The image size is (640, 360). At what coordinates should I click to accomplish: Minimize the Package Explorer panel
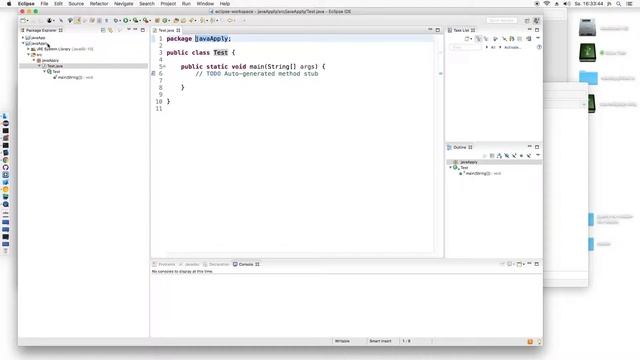(135, 30)
